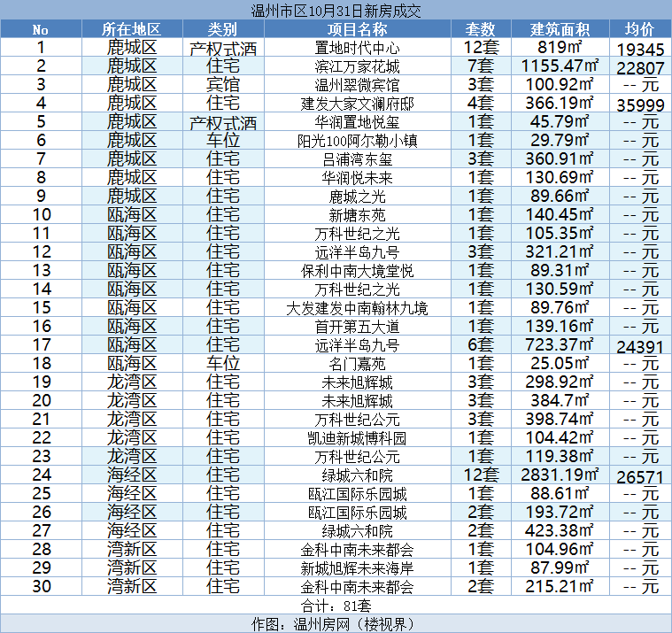Click area value 25.05㎡
Screen dimensions: 672x633
[x=560, y=364]
